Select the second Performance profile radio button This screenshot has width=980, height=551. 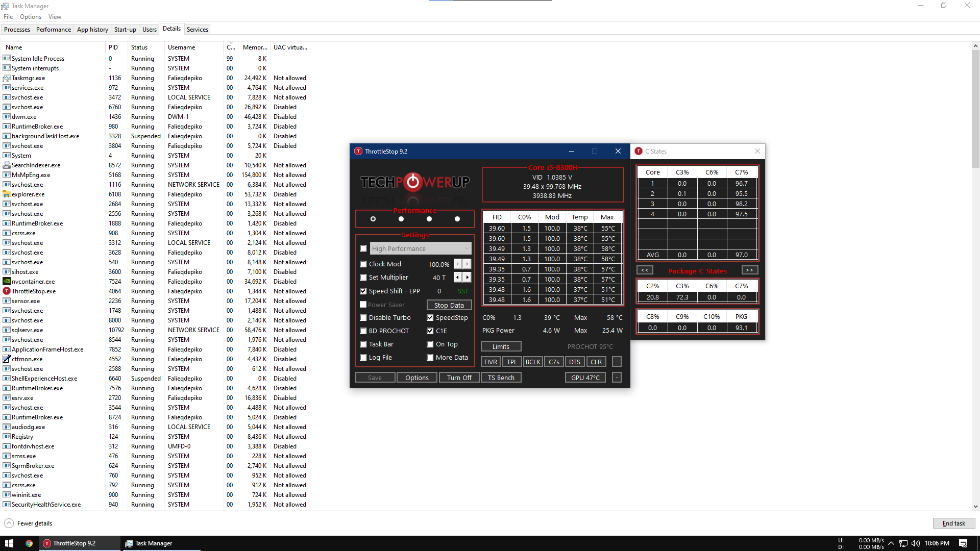click(x=401, y=219)
